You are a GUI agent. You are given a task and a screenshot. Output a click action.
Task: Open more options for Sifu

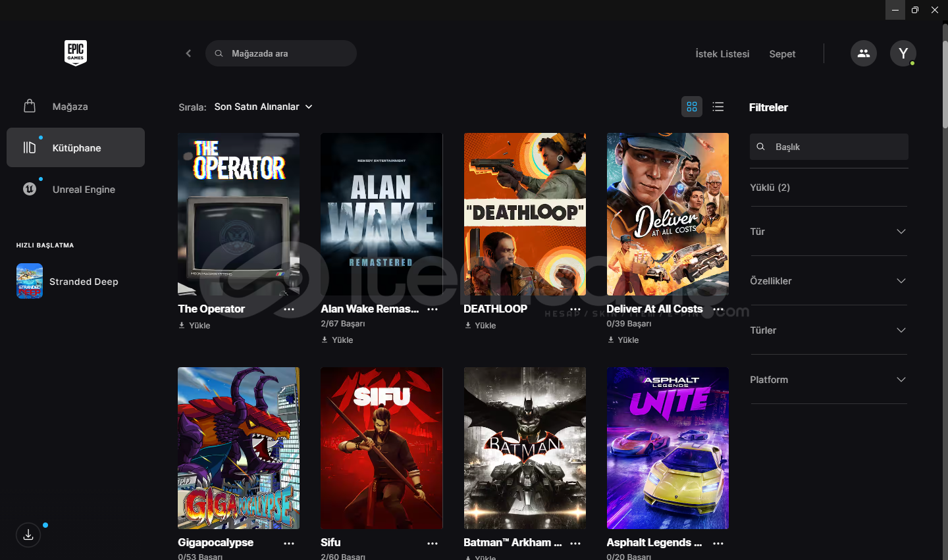pos(433,544)
